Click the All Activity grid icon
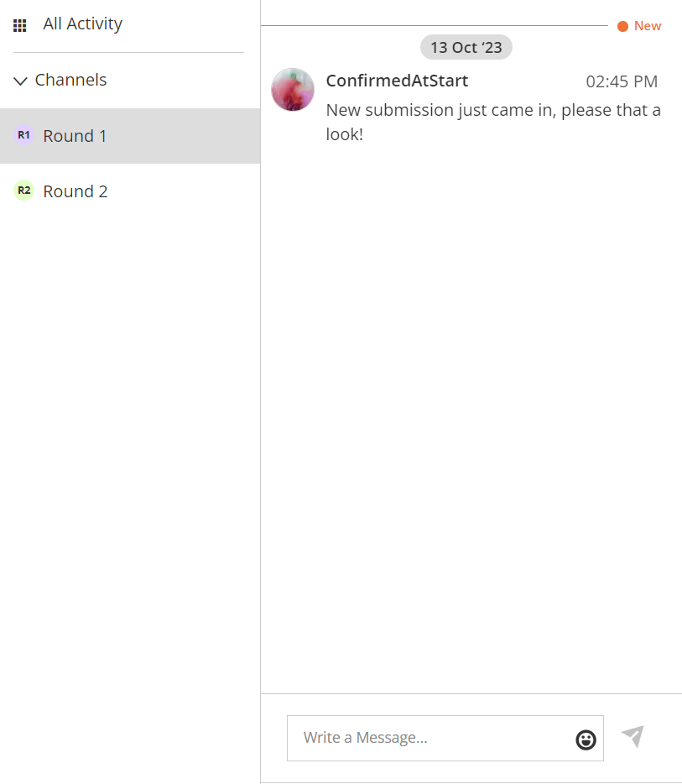This screenshot has width=682, height=784. coord(19,25)
